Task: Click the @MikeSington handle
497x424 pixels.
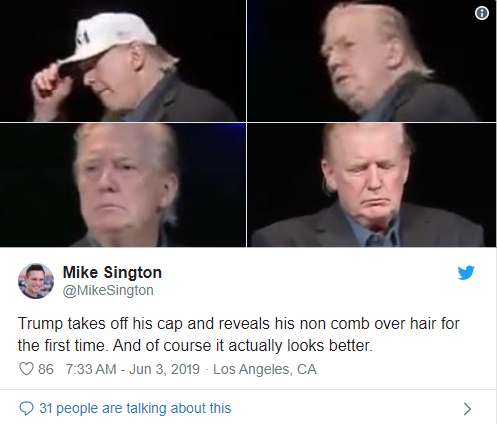Action: pyautogui.click(x=108, y=290)
